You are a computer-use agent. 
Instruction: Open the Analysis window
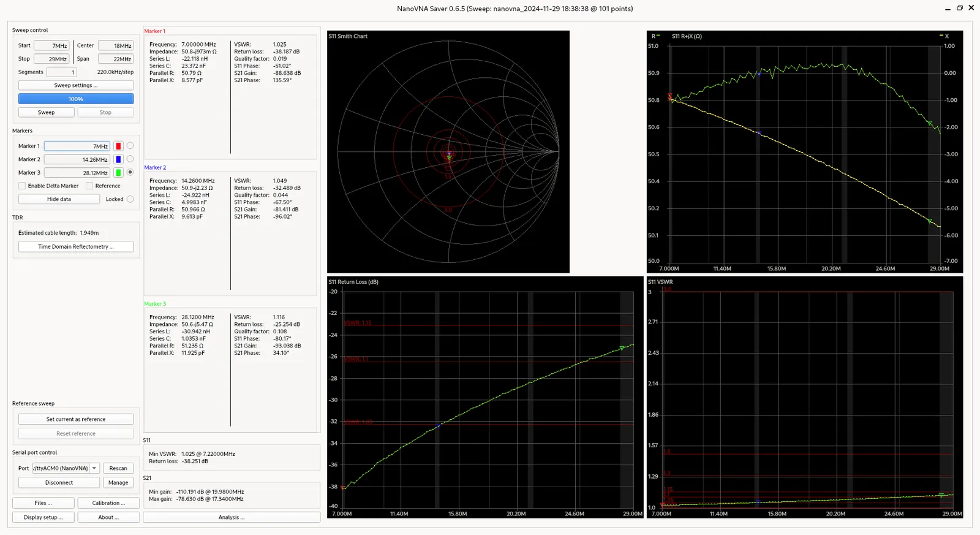pos(232,517)
